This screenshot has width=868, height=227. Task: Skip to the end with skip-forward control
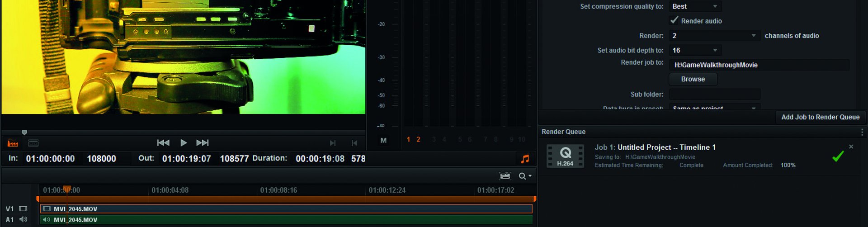203,143
